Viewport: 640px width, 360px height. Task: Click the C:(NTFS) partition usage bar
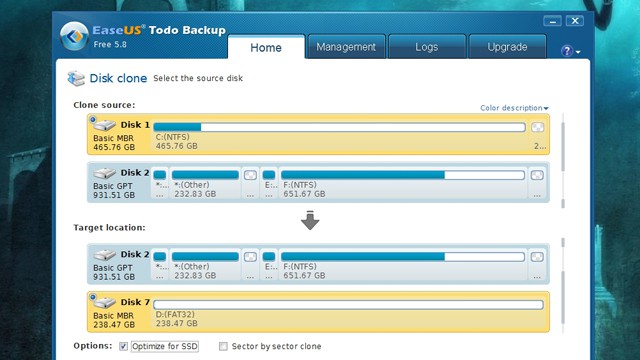[x=339, y=127]
